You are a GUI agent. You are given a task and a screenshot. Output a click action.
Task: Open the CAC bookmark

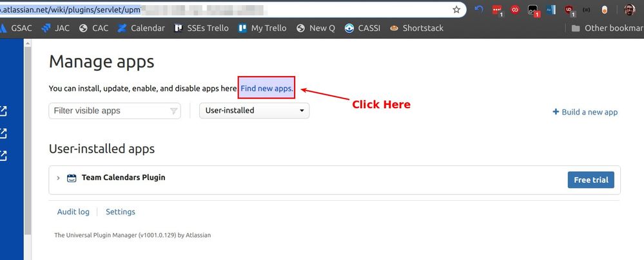[93, 28]
